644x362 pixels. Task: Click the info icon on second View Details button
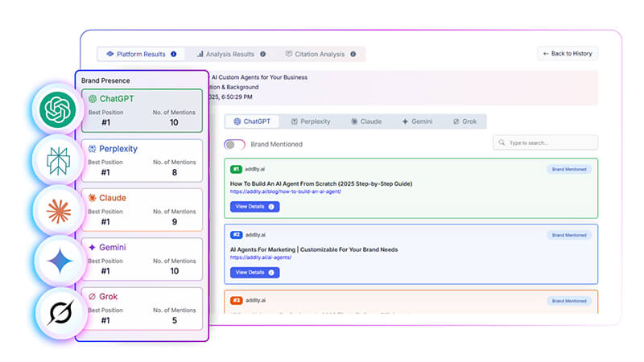click(x=271, y=273)
